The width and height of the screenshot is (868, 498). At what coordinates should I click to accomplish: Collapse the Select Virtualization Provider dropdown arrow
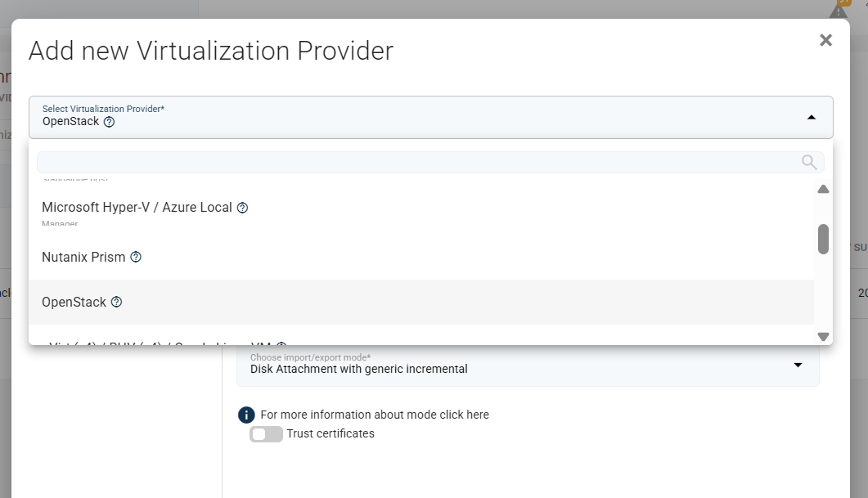click(x=812, y=117)
